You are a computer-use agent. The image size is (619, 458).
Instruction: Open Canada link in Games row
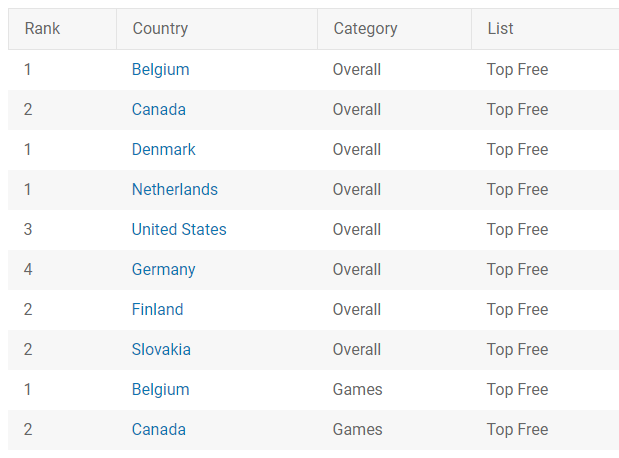[158, 430]
